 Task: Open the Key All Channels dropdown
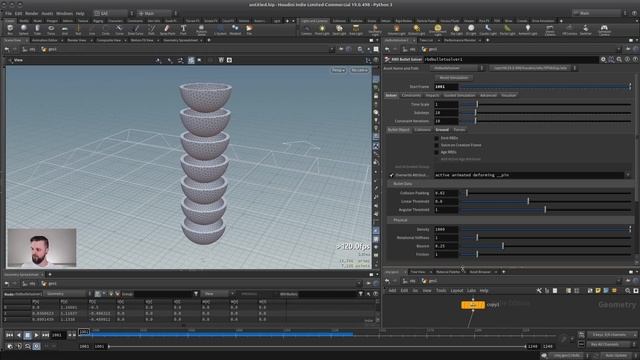(x=611, y=344)
